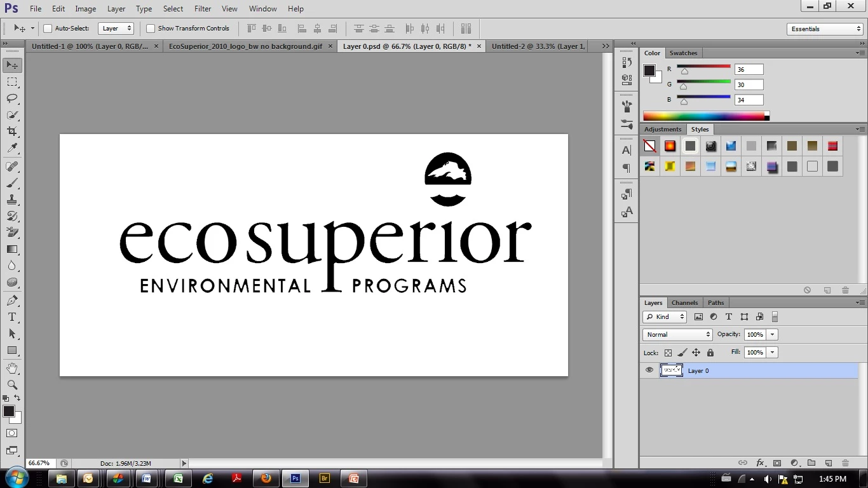Screen dimensions: 868x488
Task: Toggle layer filtering switch
Action: 775,316
